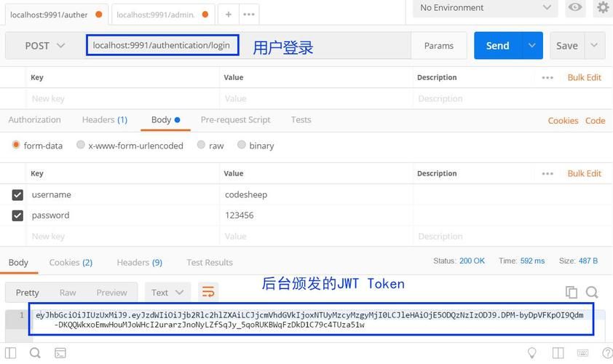Screen dimensions: 613x364
Task: Click the codesheep value cell
Action: (x=316, y=194)
